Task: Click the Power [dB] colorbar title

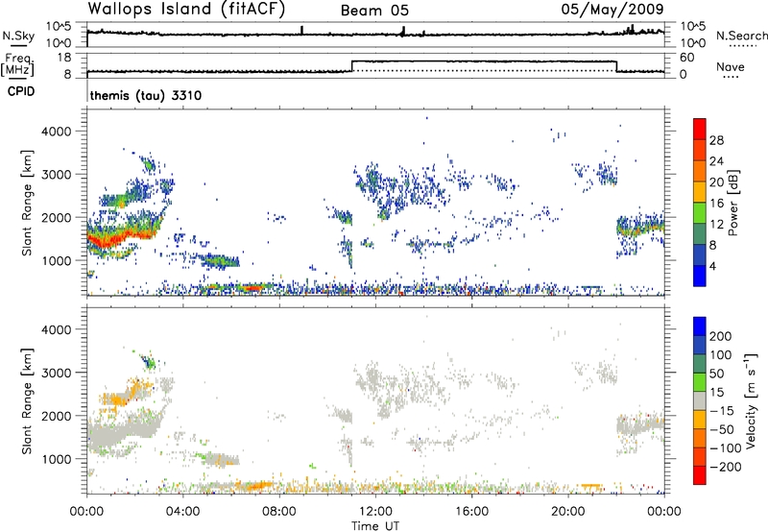Action: 732,203
